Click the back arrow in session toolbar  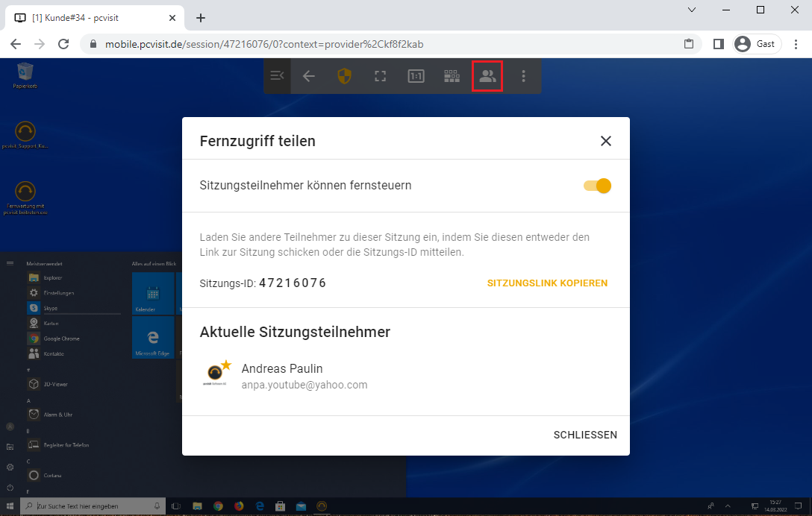point(308,76)
